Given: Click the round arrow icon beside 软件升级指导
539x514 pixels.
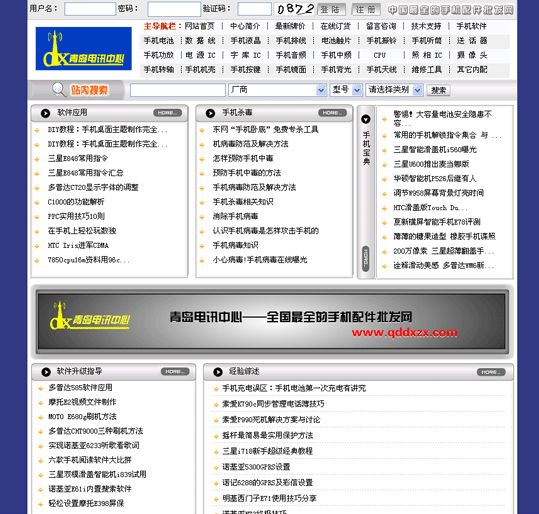Looking at the screenshot, I should pos(46,372).
